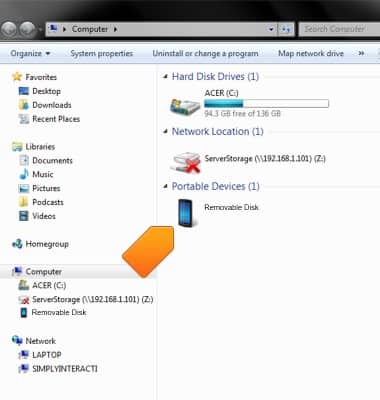
Task: Click the Removable Disk phone icon in main pane
Action: 185,213
